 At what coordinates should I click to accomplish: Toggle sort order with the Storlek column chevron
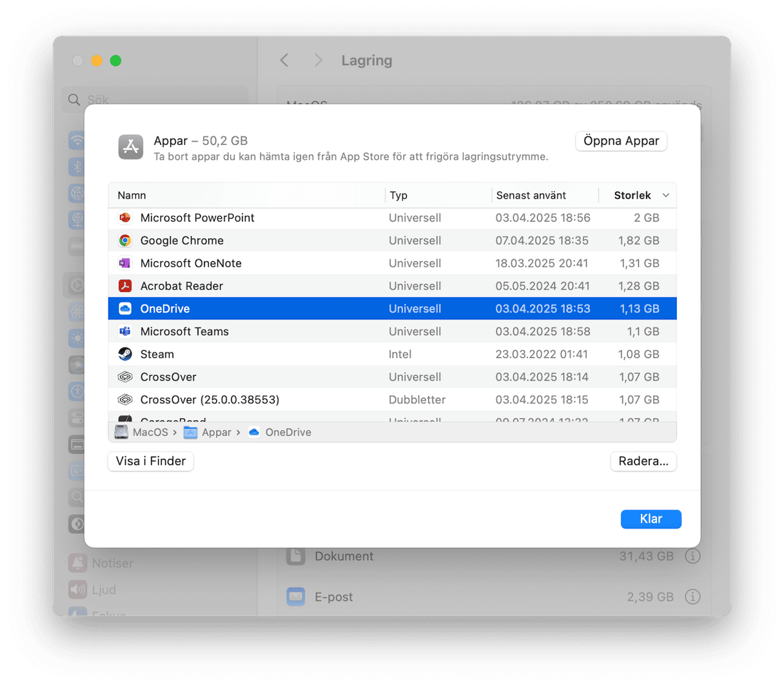pos(666,195)
